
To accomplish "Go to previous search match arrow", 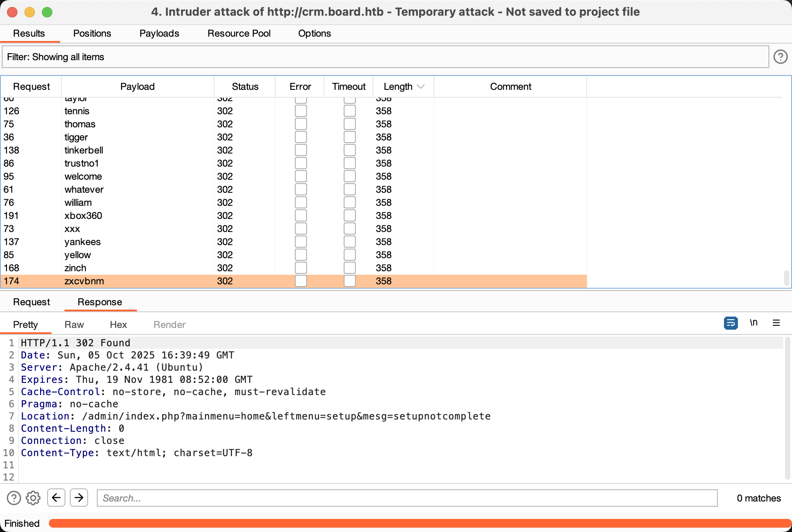I will pos(56,498).
